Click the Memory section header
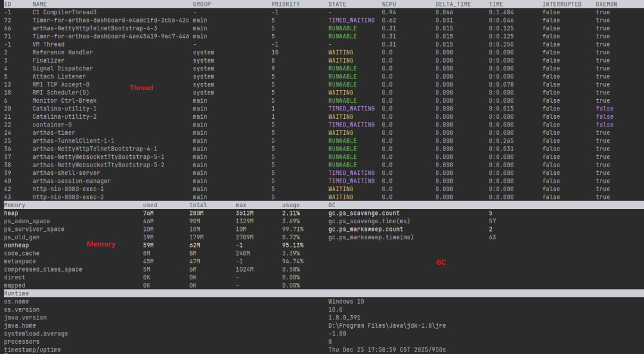644x354 pixels. (x=14, y=205)
